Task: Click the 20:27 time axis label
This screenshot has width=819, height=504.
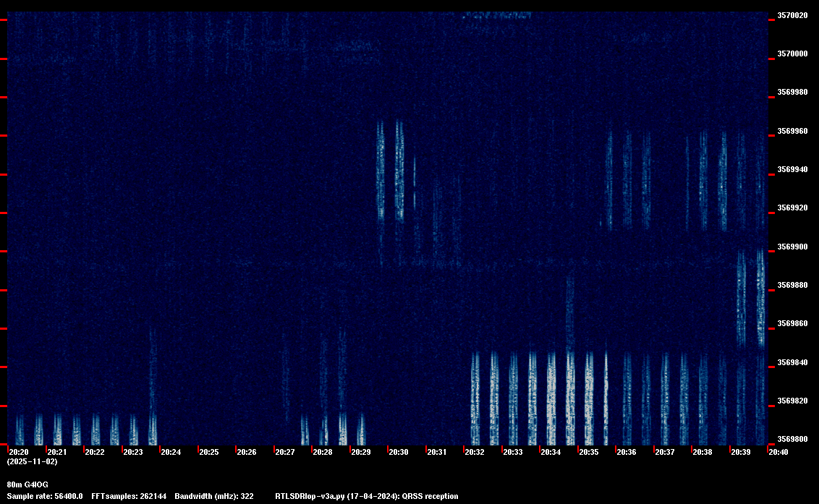Action: (284, 452)
